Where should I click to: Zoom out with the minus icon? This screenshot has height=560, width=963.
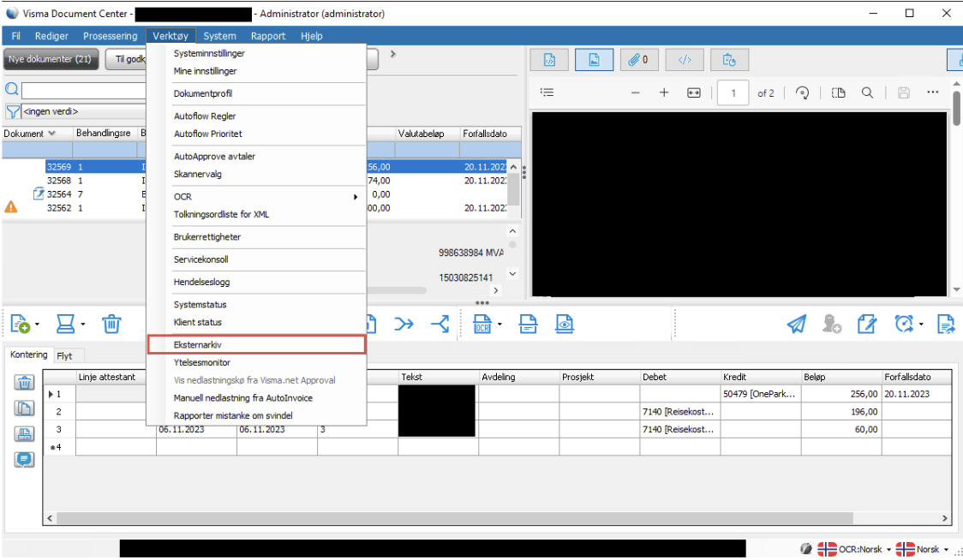(636, 92)
